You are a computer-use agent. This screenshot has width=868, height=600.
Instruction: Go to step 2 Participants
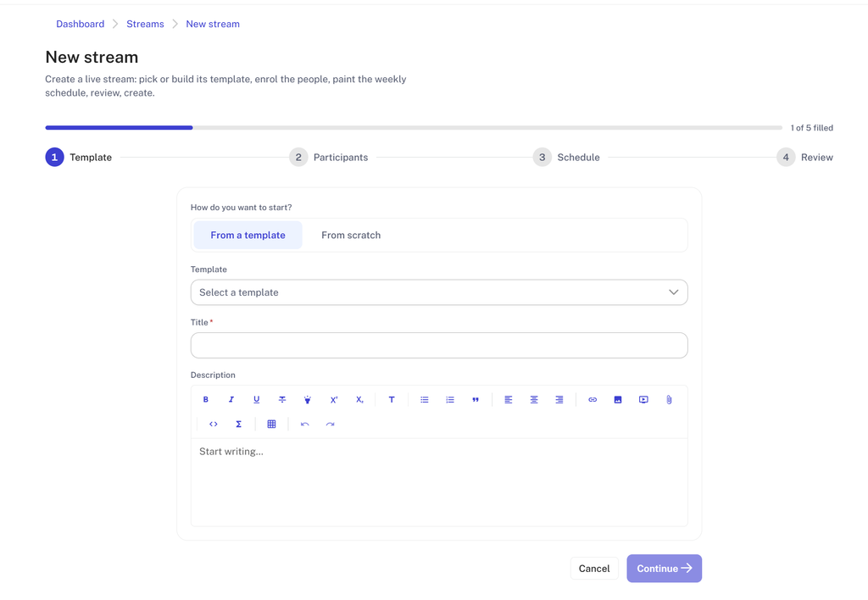[329, 157]
